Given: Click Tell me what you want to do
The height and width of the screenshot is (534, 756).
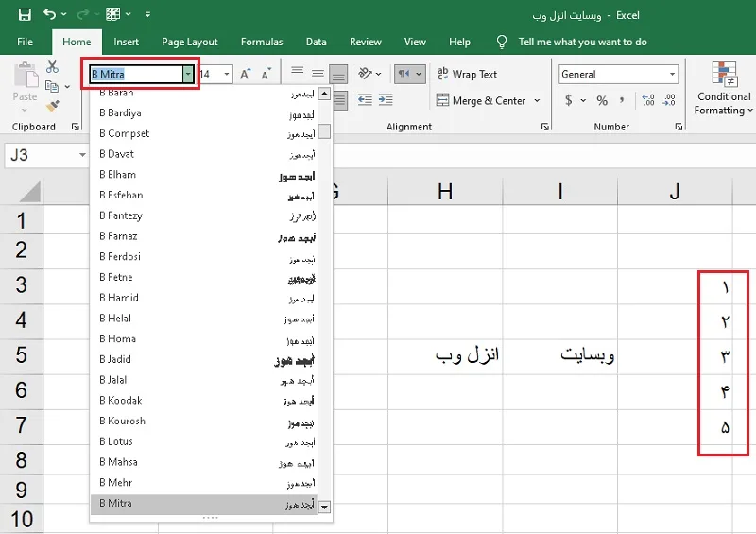Looking at the screenshot, I should [x=582, y=42].
